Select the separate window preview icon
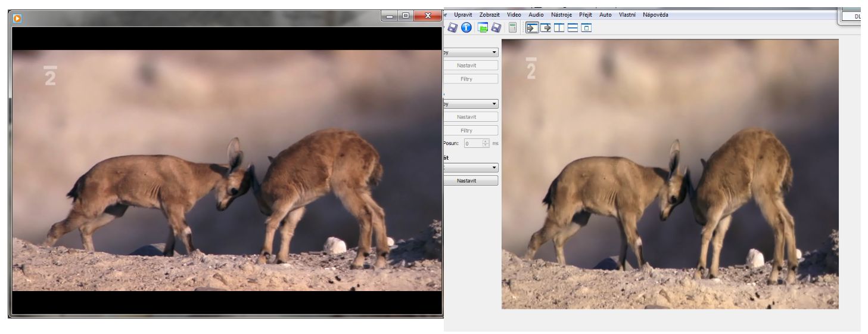The image size is (868, 334). [x=586, y=27]
